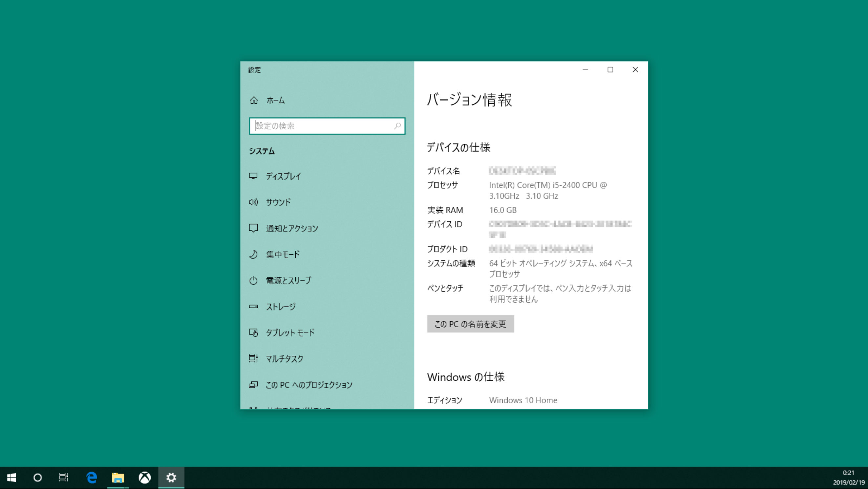
Task: Select 電源とスリープ in the sidebar
Action: (x=289, y=280)
